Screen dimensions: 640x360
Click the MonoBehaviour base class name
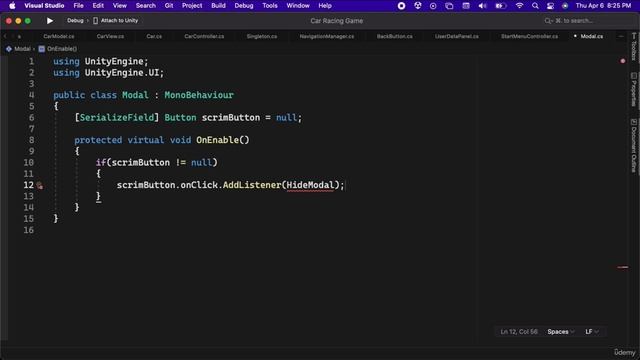(199, 95)
